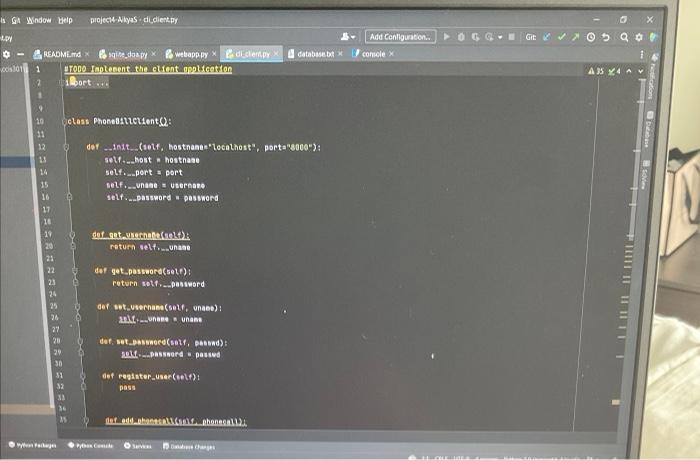
Task: Close the sqlite_doa.py tab
Action: [154, 54]
